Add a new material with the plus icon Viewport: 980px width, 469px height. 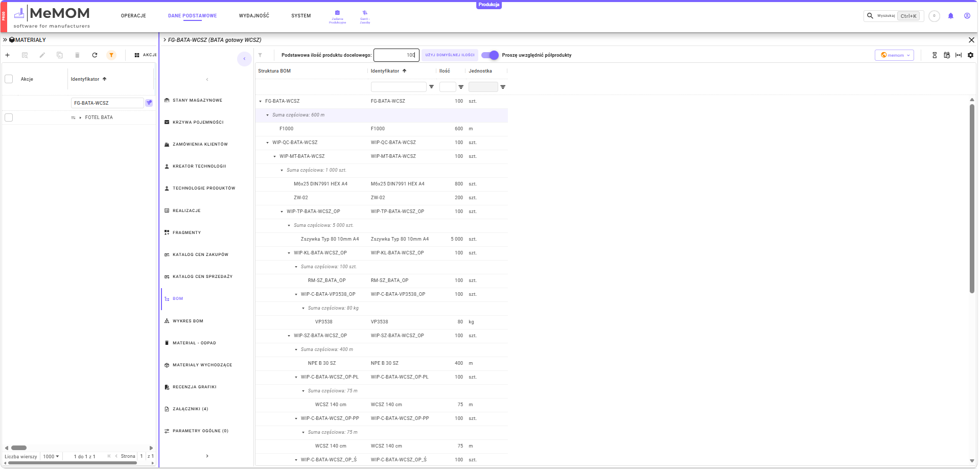click(8, 55)
